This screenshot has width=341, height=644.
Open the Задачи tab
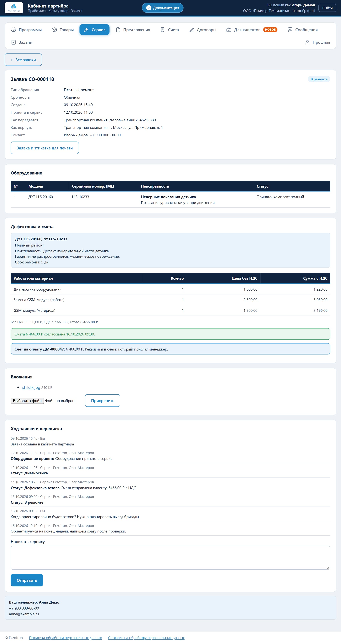click(x=22, y=42)
